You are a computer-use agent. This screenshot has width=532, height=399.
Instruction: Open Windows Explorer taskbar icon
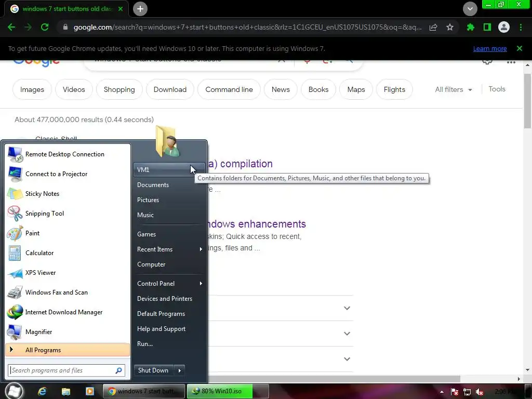pyautogui.click(x=66, y=391)
